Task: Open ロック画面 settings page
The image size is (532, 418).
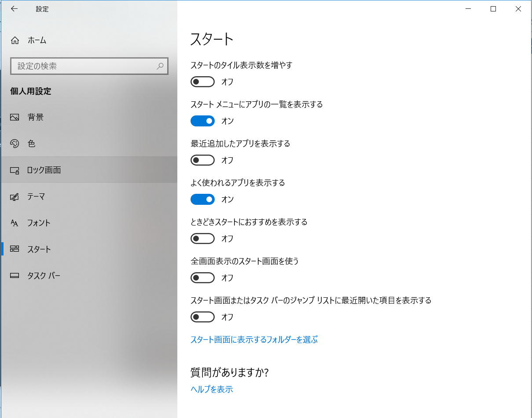Action: [89, 170]
